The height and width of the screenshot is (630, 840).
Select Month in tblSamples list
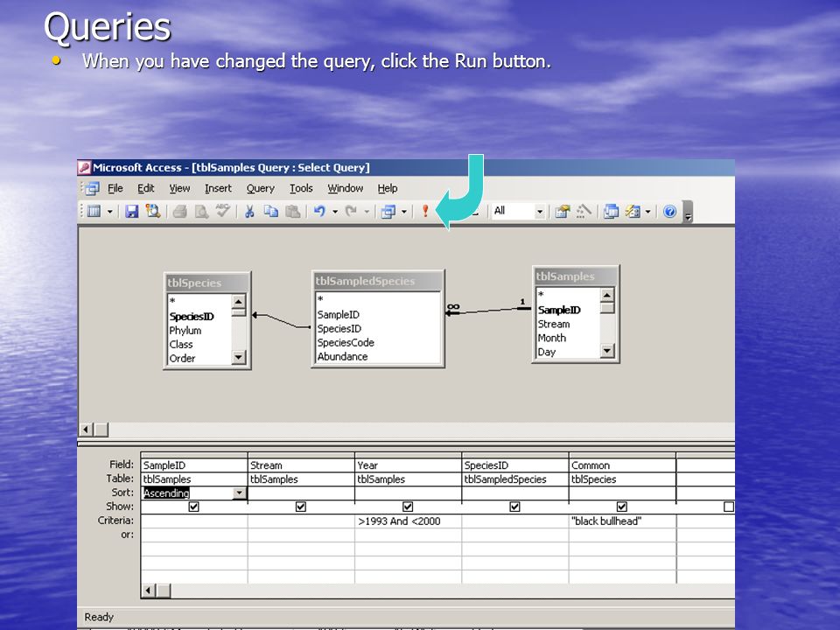point(552,338)
